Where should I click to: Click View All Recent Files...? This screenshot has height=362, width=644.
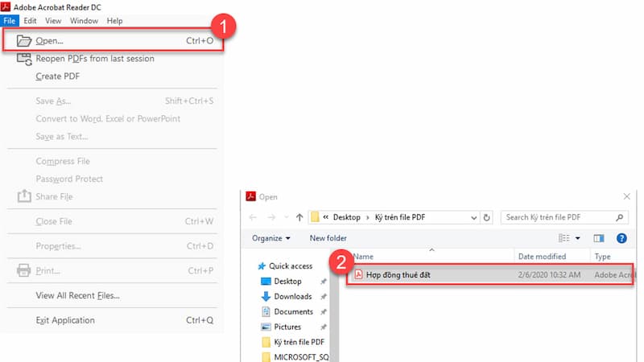point(77,295)
